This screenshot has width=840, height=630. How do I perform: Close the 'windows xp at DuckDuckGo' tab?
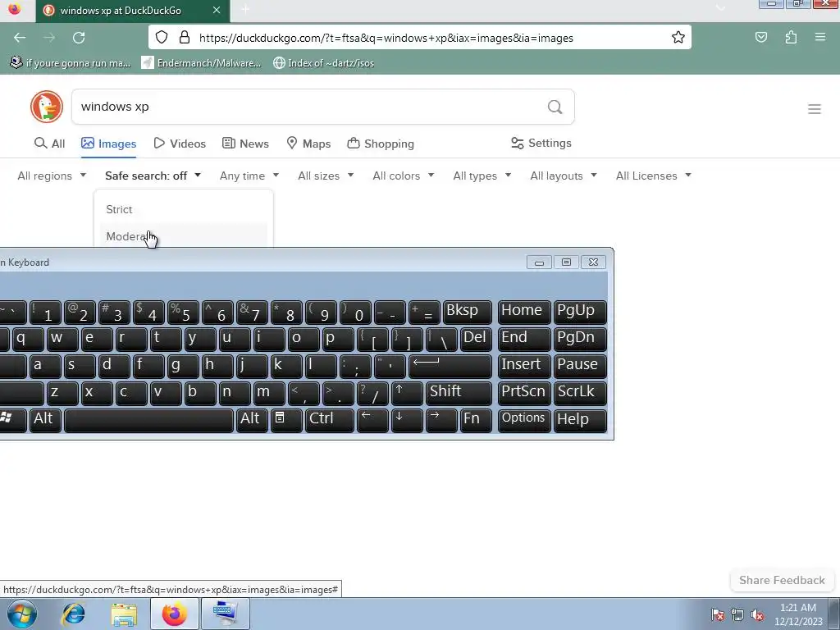[217, 10]
